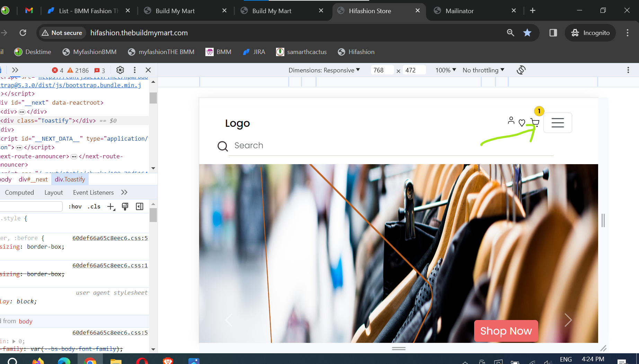639x364 pixels.
Task: Select the div.Toastify breadcrumb
Action: point(70,179)
